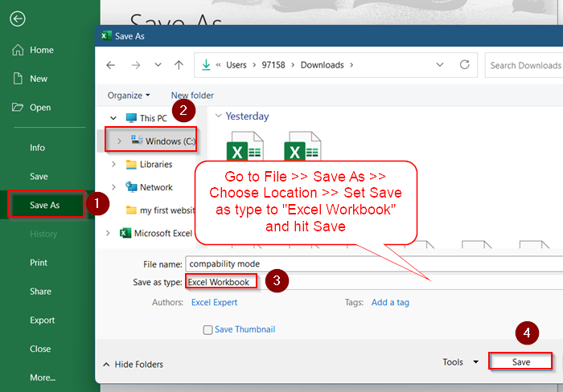The height and width of the screenshot is (392, 563).
Task: Click the Open folder icon
Action: pyautogui.click(x=17, y=107)
